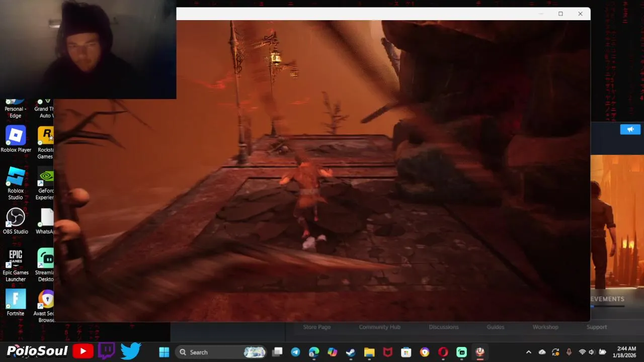The height and width of the screenshot is (362, 644).
Task: Open Microsoft Store from the taskbar
Action: coord(406,352)
